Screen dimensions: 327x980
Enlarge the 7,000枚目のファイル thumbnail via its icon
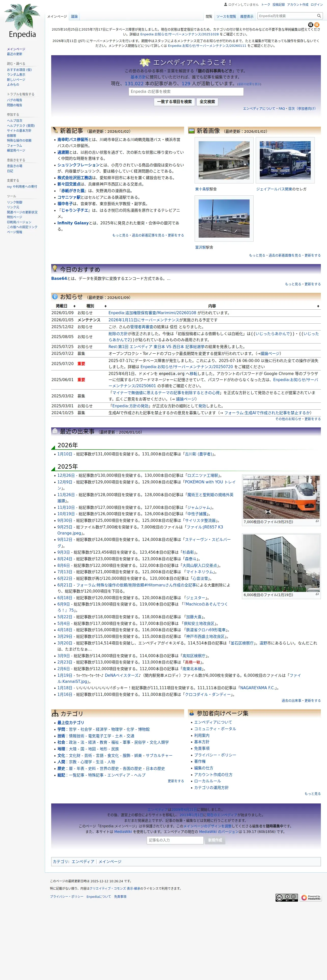(x=317, y=521)
